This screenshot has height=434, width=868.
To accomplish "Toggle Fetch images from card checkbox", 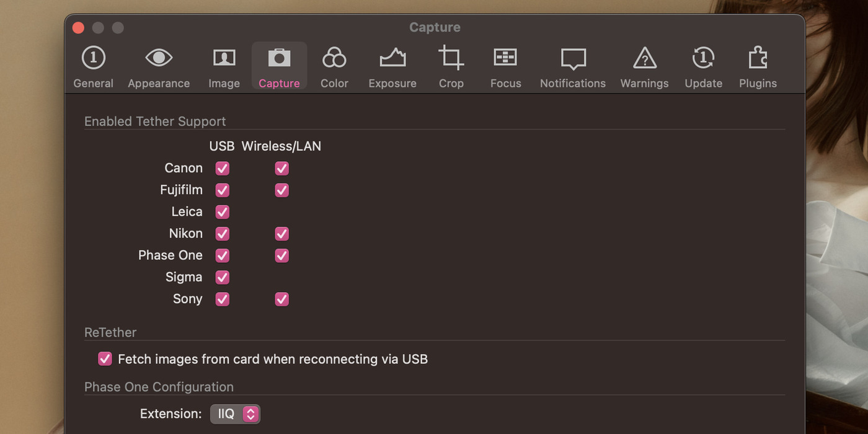I will coord(105,359).
